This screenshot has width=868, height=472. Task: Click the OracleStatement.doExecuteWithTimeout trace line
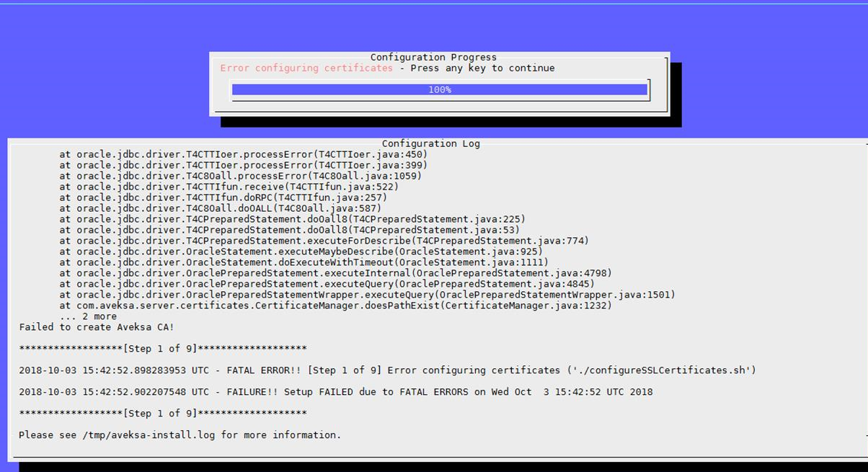[304, 262]
